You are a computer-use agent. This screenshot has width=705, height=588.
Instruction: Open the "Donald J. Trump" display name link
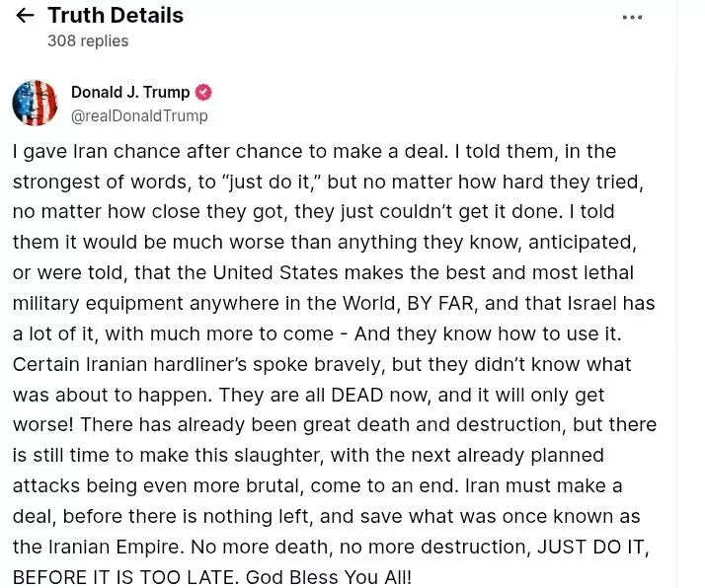pyautogui.click(x=130, y=93)
